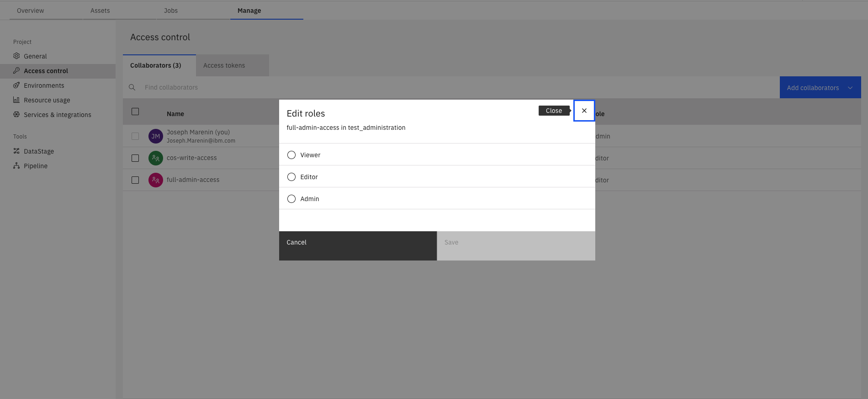Image resolution: width=868 pixels, height=399 pixels.
Task: Choose the Admin role radio button
Action: 291,199
